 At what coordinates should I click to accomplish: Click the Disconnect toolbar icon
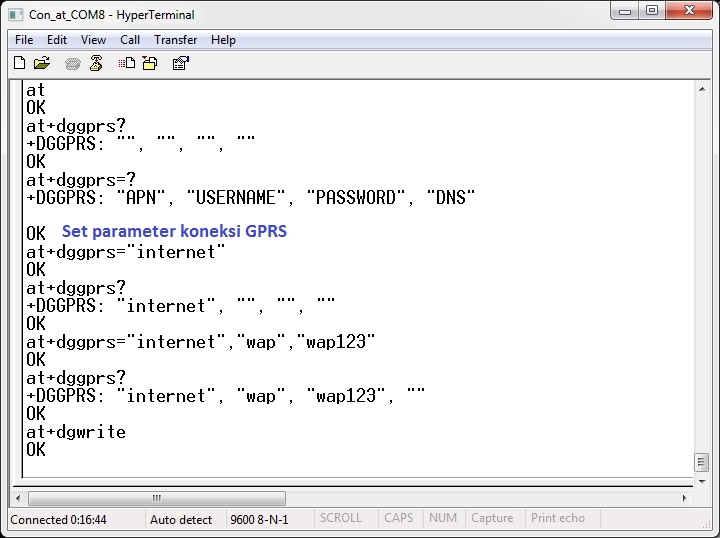click(x=96, y=63)
